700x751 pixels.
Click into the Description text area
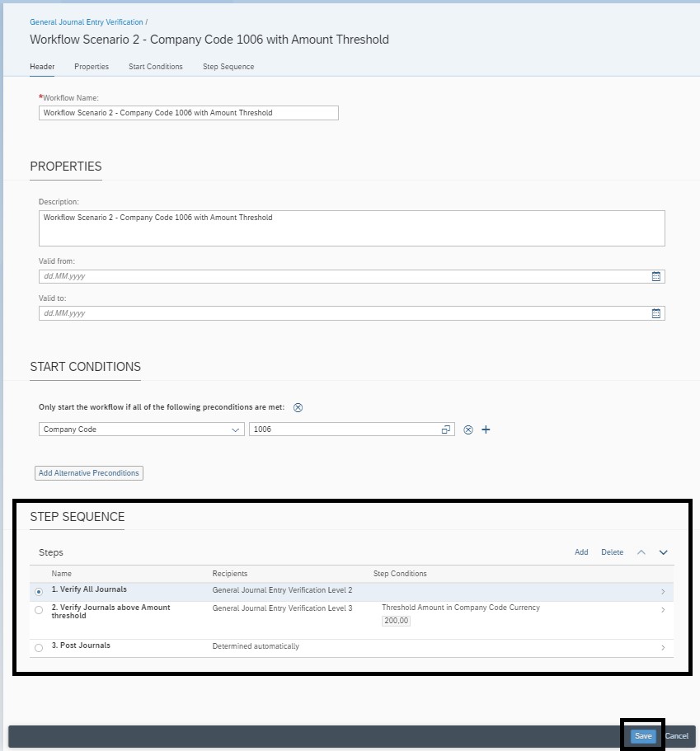[352, 228]
